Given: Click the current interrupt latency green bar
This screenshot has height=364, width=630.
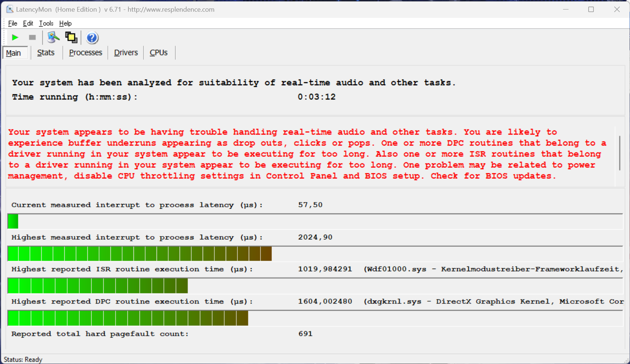Looking at the screenshot, I should 13,221.
